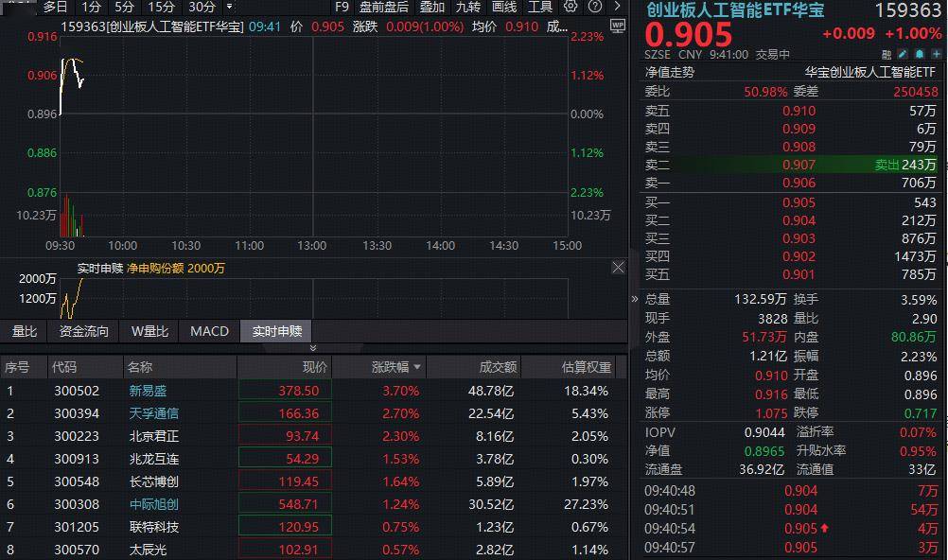Click the help question mark icon
The height and width of the screenshot is (560, 948).
tap(595, 7)
